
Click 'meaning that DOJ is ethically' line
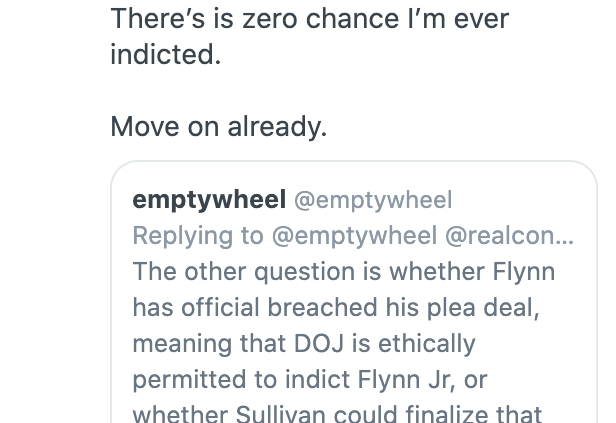point(304,343)
